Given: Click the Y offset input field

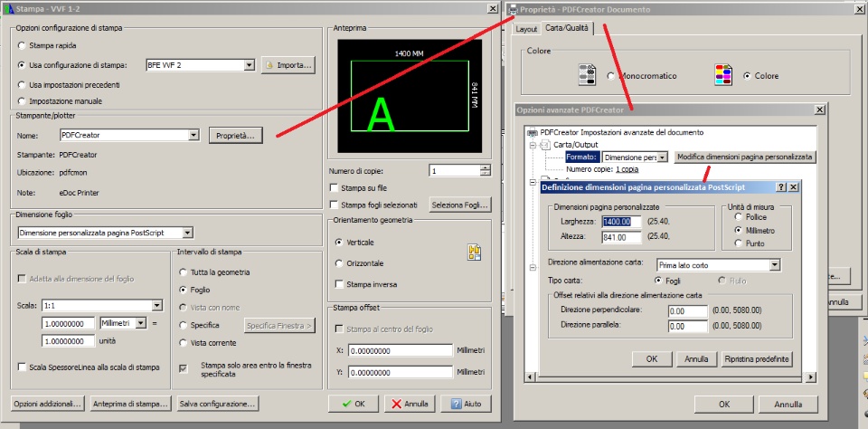Looking at the screenshot, I should (401, 373).
